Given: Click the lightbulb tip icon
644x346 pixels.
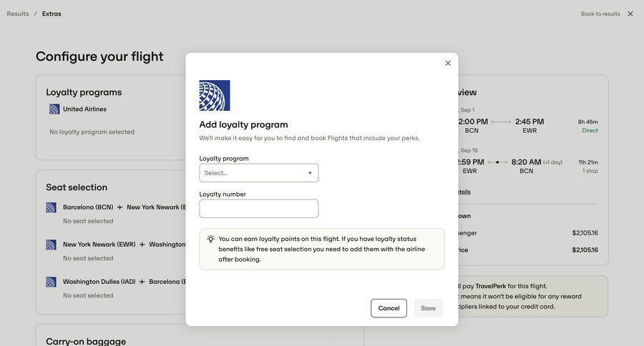Looking at the screenshot, I should coord(211,239).
